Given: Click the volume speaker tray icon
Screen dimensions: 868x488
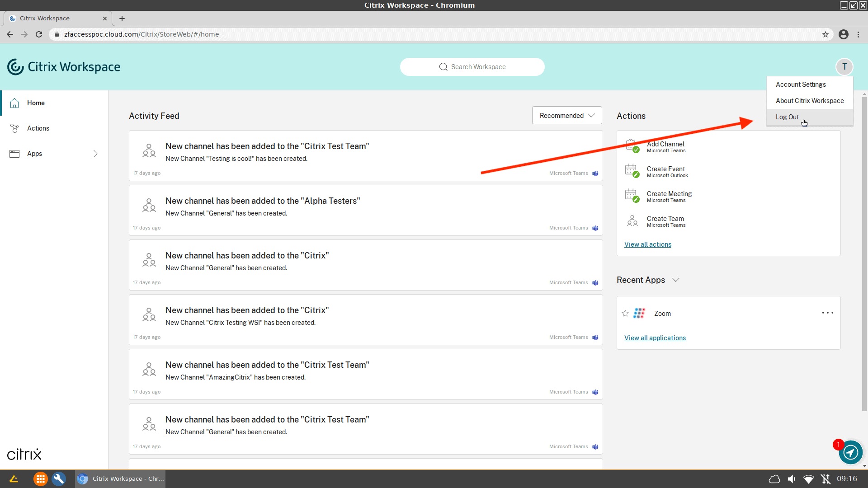Looking at the screenshot, I should pos(792,479).
